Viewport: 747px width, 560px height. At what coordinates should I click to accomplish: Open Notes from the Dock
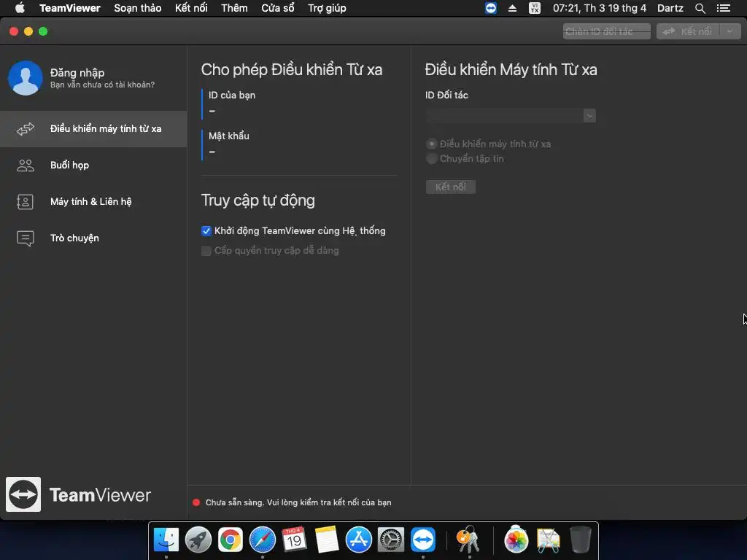point(326,540)
